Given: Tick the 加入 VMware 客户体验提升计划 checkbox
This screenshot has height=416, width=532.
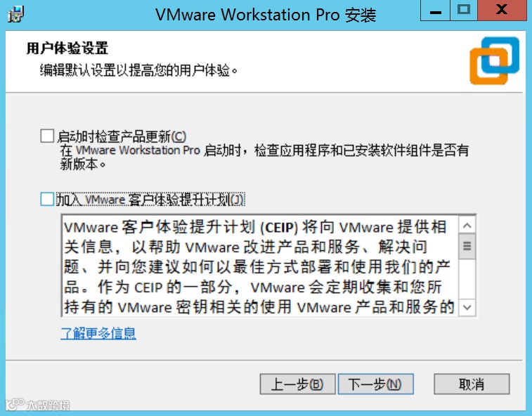Looking at the screenshot, I should (47, 199).
